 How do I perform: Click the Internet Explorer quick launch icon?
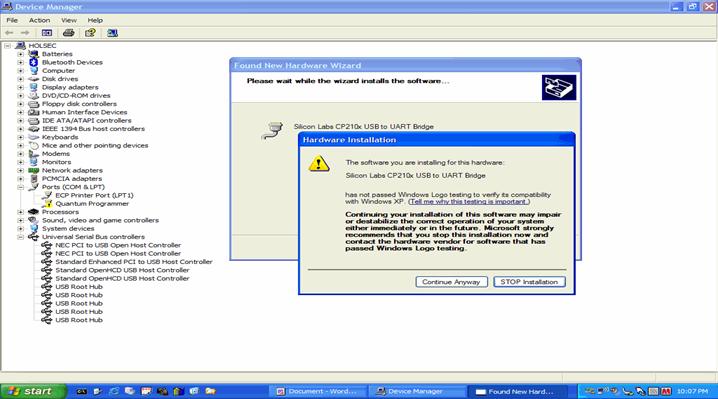pyautogui.click(x=114, y=391)
